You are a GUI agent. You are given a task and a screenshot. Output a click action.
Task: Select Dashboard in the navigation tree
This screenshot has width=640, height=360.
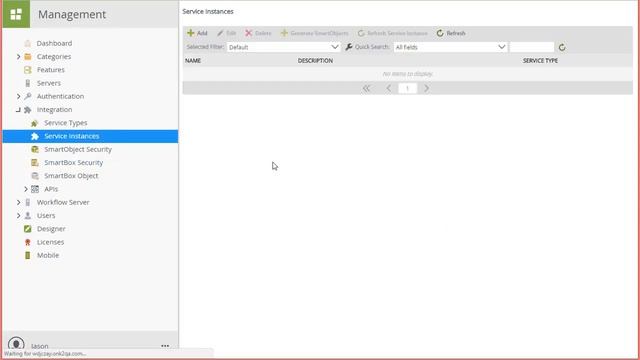[54, 43]
